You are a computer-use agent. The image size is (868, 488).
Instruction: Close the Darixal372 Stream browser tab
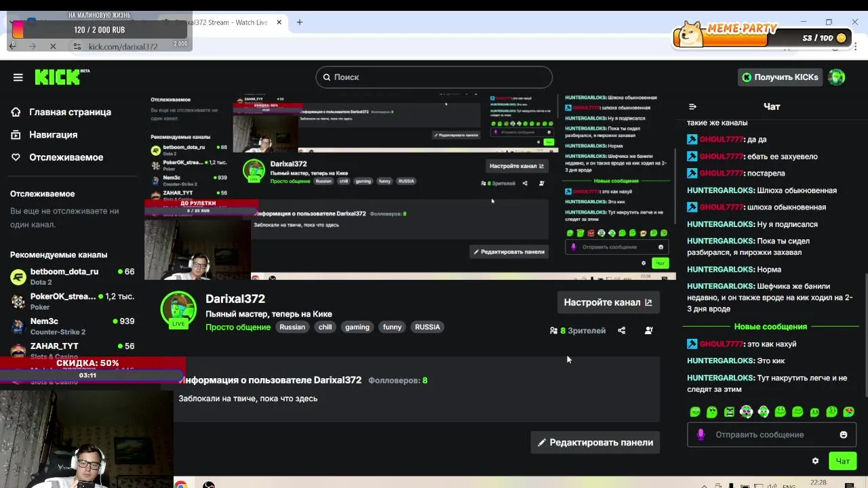click(x=280, y=22)
